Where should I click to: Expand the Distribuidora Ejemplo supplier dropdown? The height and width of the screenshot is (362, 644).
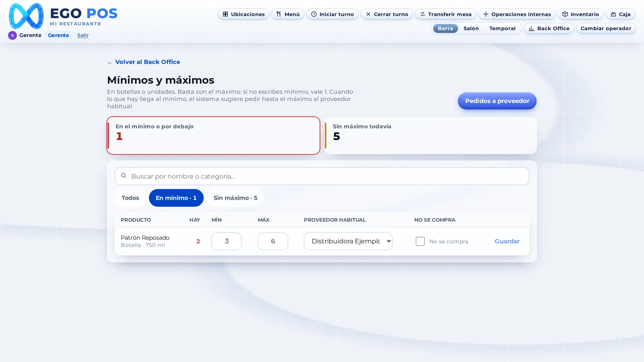click(x=348, y=241)
